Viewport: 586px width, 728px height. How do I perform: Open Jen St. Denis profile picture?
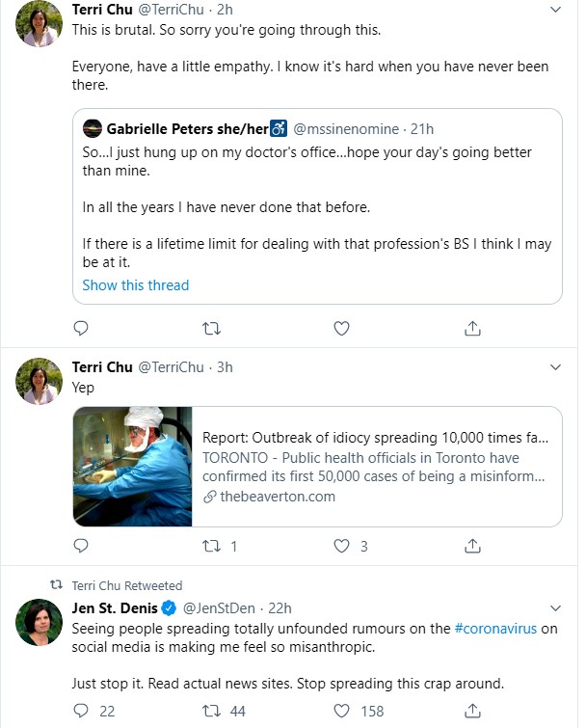click(39, 622)
